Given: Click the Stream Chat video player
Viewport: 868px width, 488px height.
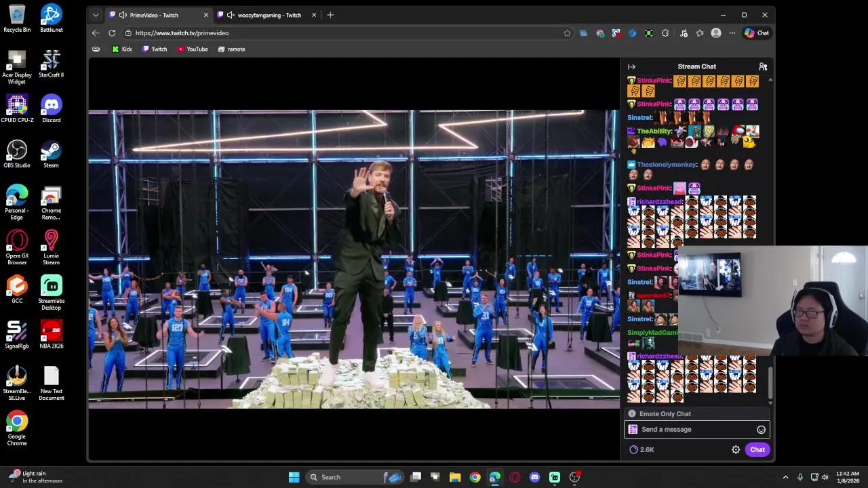Looking at the screenshot, I should [x=353, y=259].
